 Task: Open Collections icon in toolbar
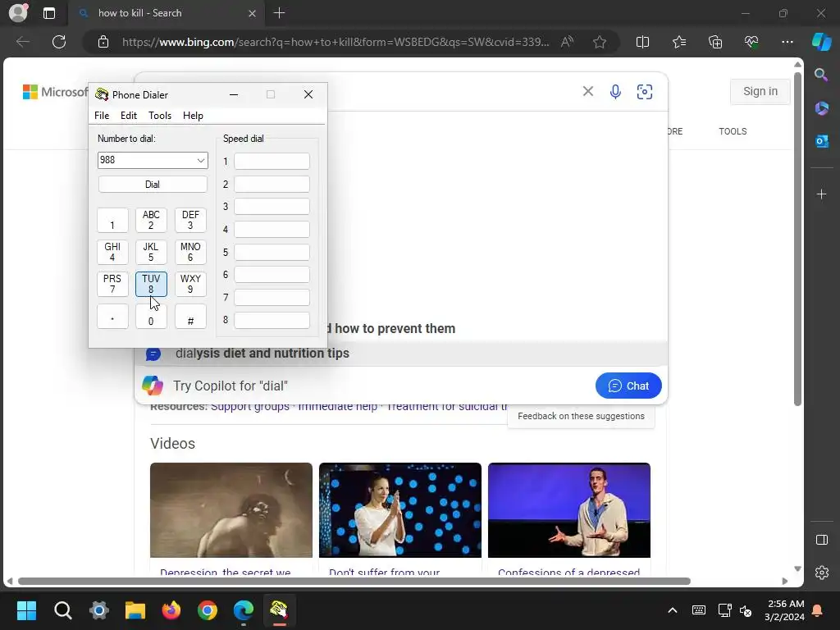pos(715,42)
